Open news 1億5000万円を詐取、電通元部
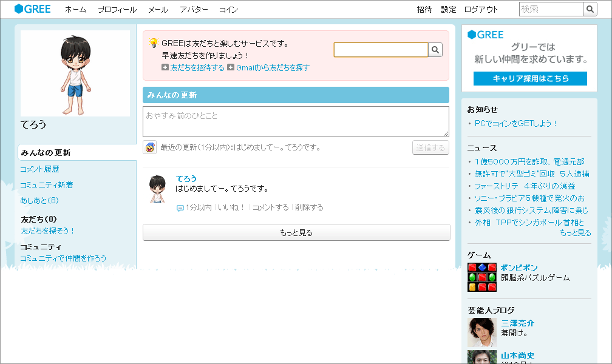612x364 pixels. point(529,161)
